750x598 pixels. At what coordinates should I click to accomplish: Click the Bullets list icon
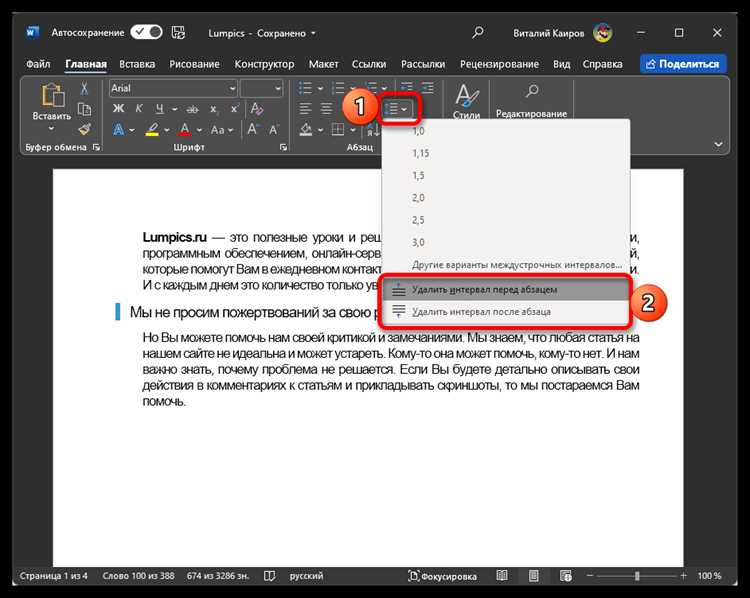pos(305,89)
